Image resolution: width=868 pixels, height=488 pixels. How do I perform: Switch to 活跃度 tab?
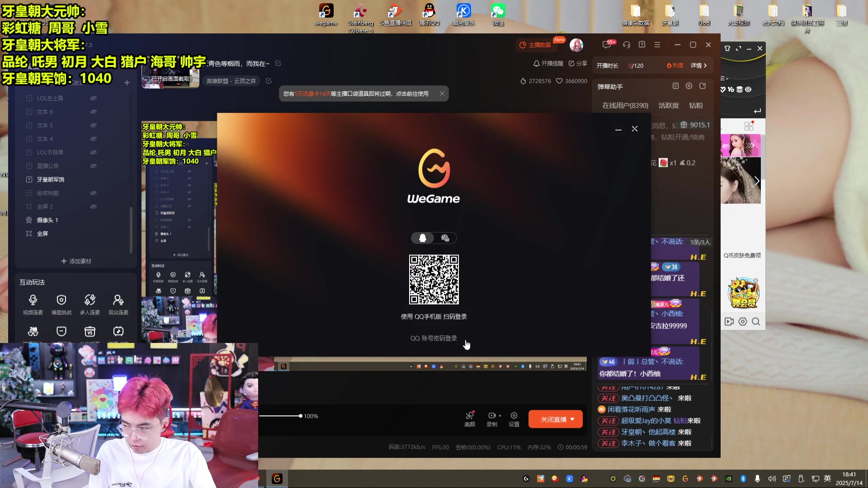point(669,105)
